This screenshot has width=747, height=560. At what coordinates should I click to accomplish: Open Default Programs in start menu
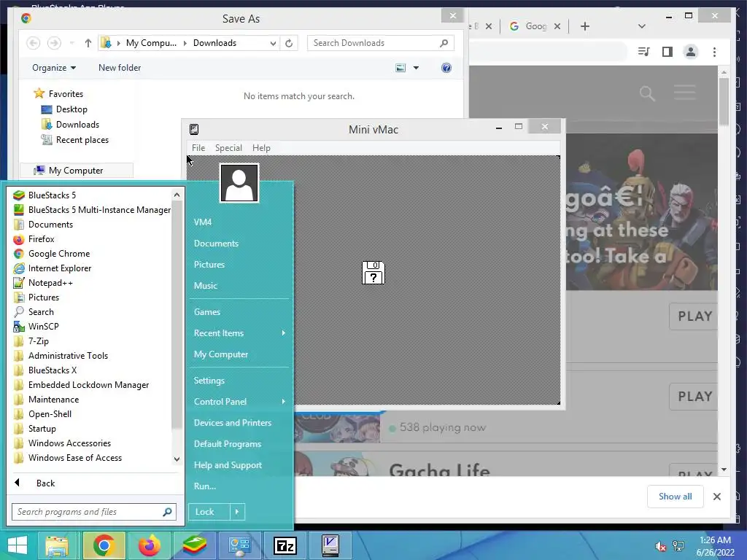point(228,444)
